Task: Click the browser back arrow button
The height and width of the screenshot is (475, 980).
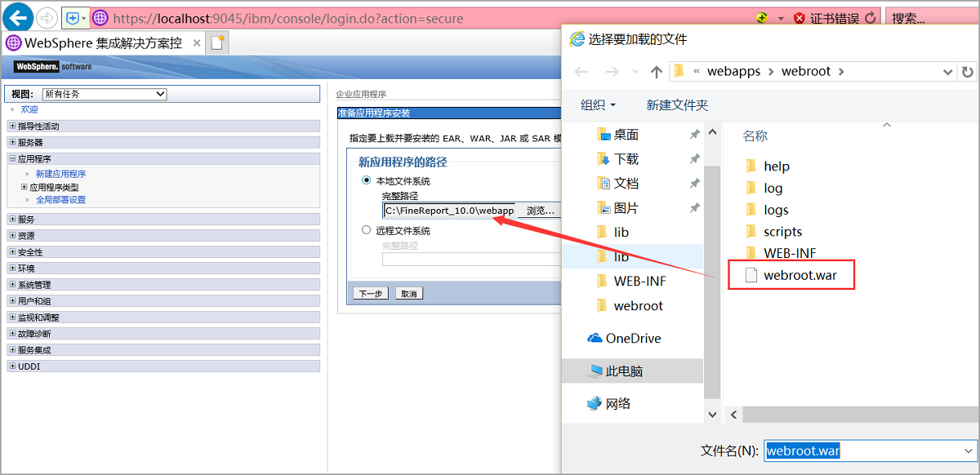Action: tap(19, 17)
